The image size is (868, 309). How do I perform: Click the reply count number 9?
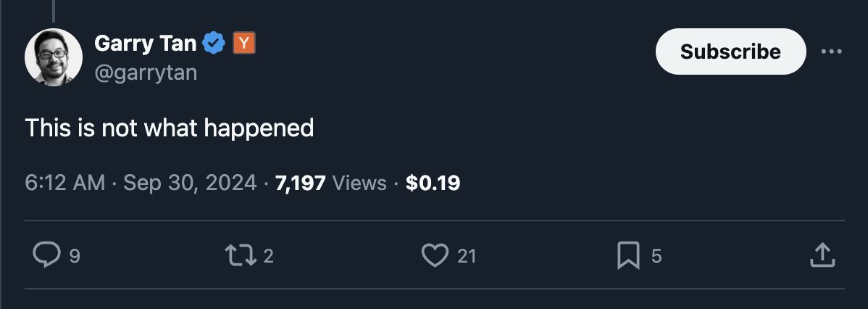(x=73, y=256)
